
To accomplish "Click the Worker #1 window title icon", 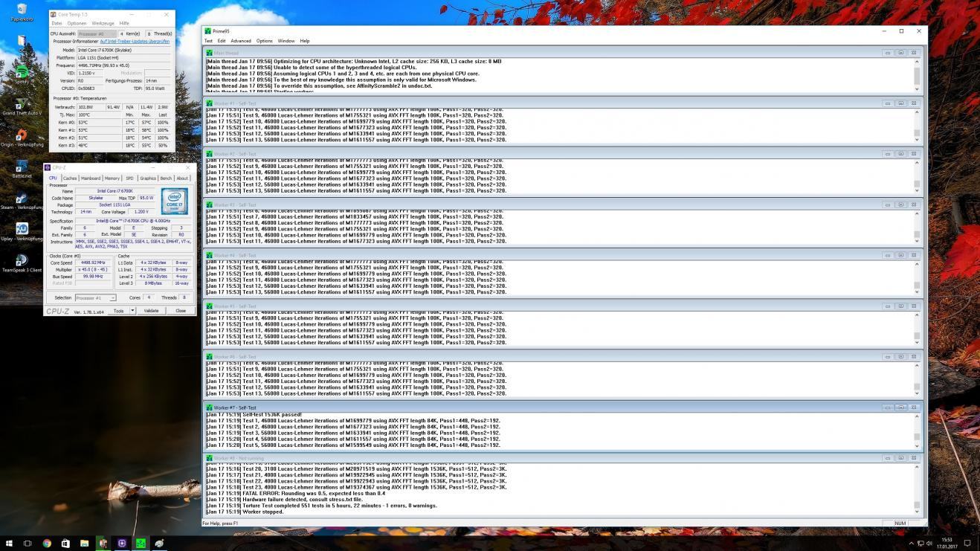I will (x=210, y=103).
